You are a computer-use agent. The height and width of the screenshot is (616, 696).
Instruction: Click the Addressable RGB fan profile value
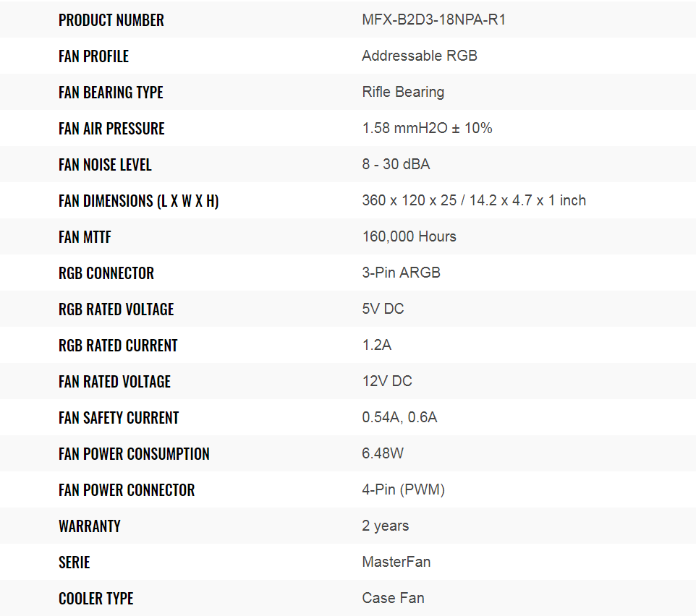(420, 56)
